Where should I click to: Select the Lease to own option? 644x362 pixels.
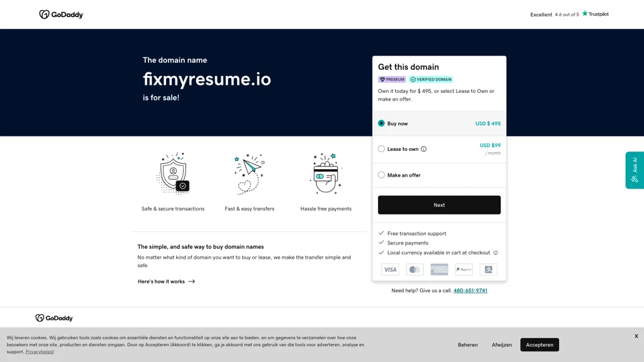pos(381,148)
